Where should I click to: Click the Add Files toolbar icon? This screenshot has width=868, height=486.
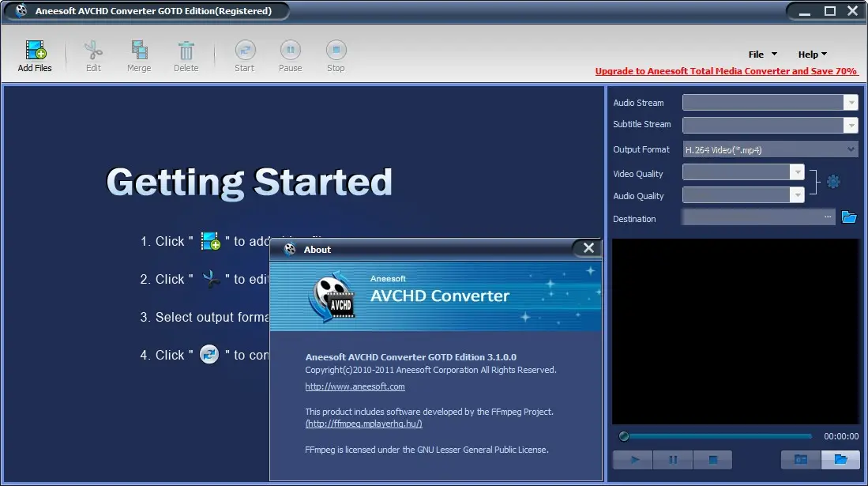coord(36,50)
